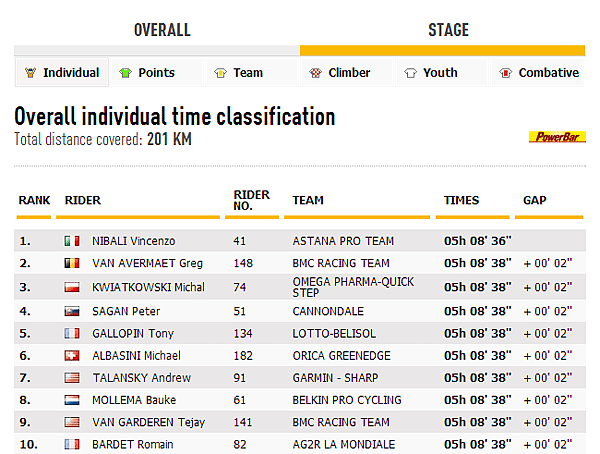
Task: Open the Youth classification tab
Action: 441,72
